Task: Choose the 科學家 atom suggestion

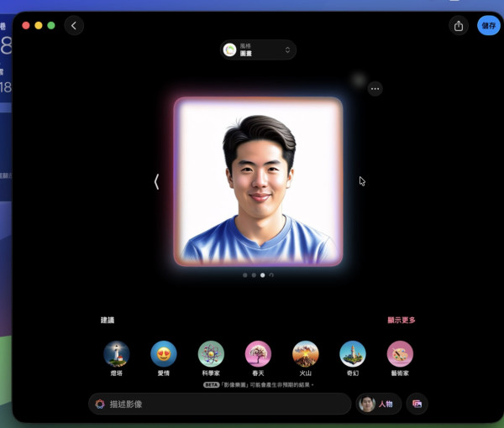Action: pos(211,358)
